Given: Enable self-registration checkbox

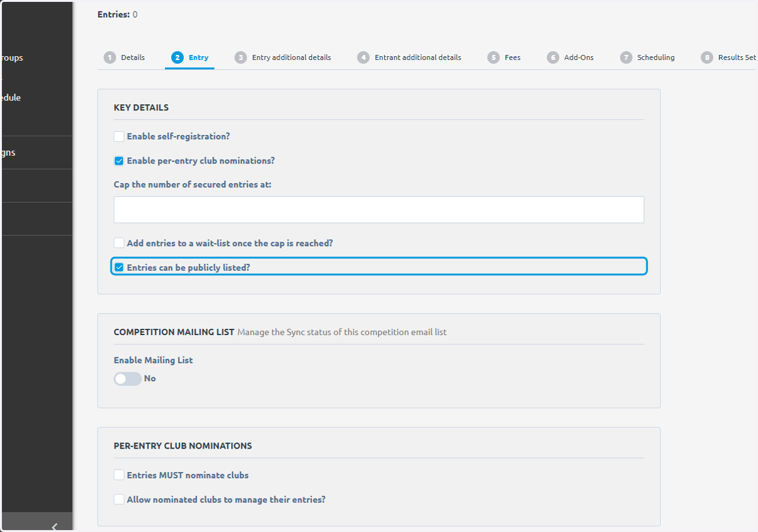Looking at the screenshot, I should coord(119,136).
